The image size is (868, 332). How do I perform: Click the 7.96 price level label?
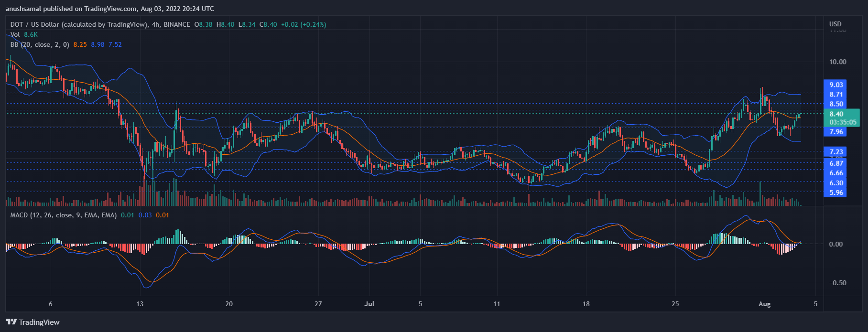835,132
